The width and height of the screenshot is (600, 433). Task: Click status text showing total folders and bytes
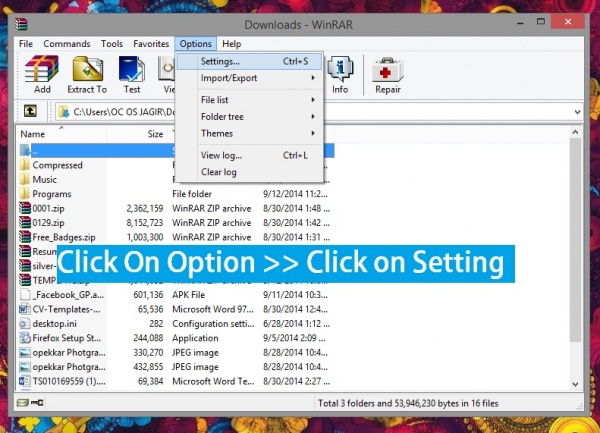[408, 403]
